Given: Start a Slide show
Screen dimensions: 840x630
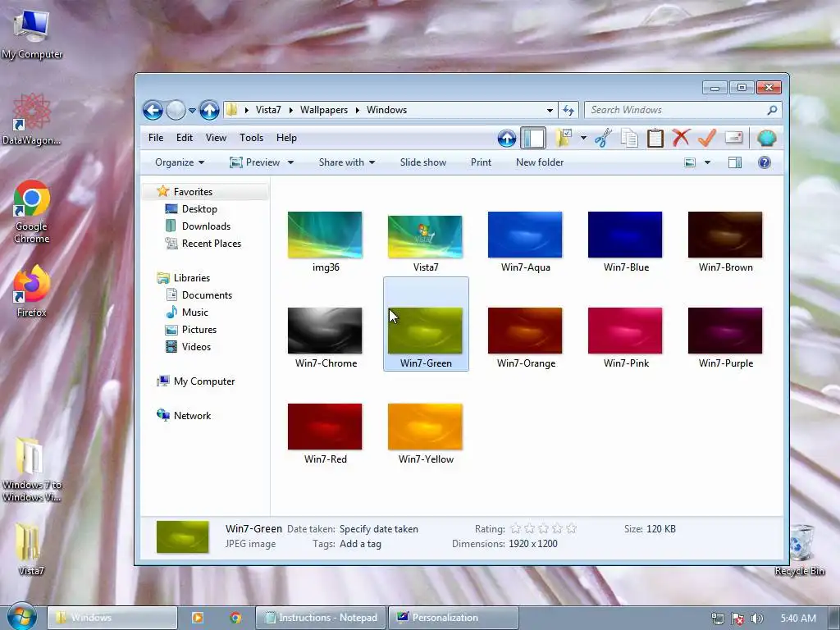Looking at the screenshot, I should (422, 162).
